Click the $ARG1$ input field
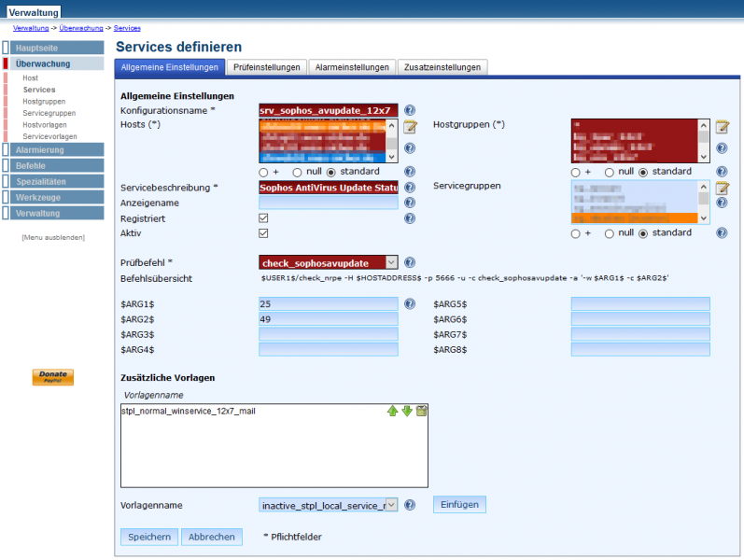This screenshot has width=744, height=560. pyautogui.click(x=329, y=303)
